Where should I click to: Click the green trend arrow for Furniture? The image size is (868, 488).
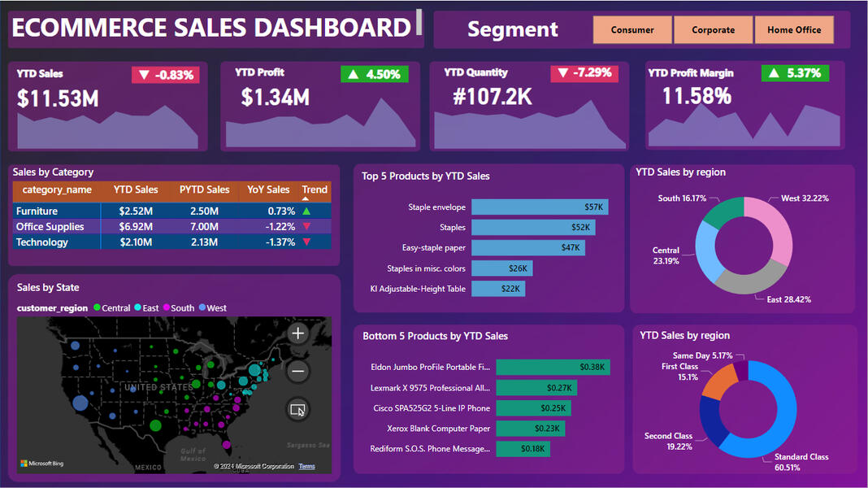click(306, 211)
